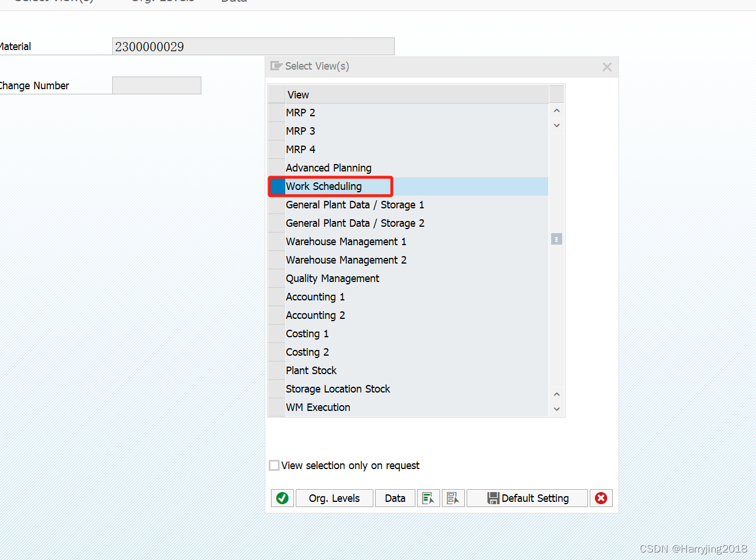Cancel dialog with red X button
This screenshot has width=756, height=560.
tap(601, 498)
